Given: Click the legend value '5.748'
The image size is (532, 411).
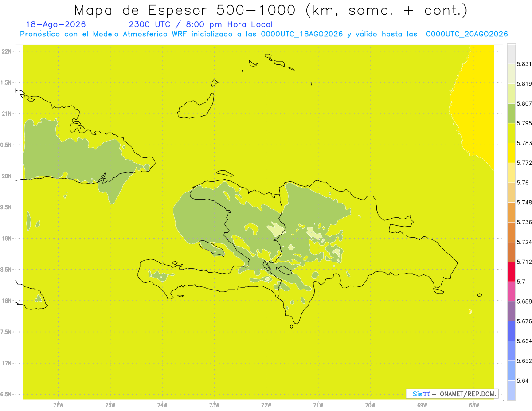Looking at the screenshot, I should (525, 202).
